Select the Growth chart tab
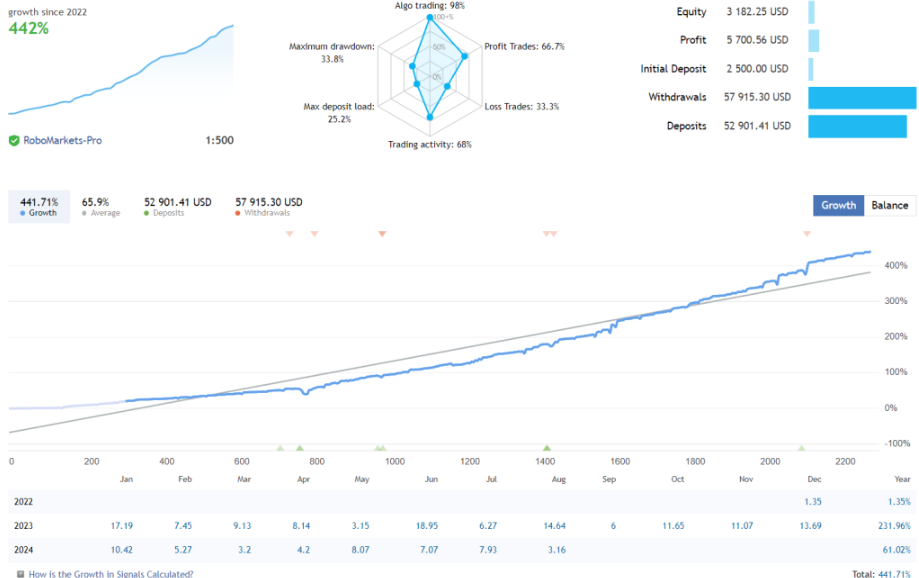The height and width of the screenshot is (578, 919). pos(838,205)
